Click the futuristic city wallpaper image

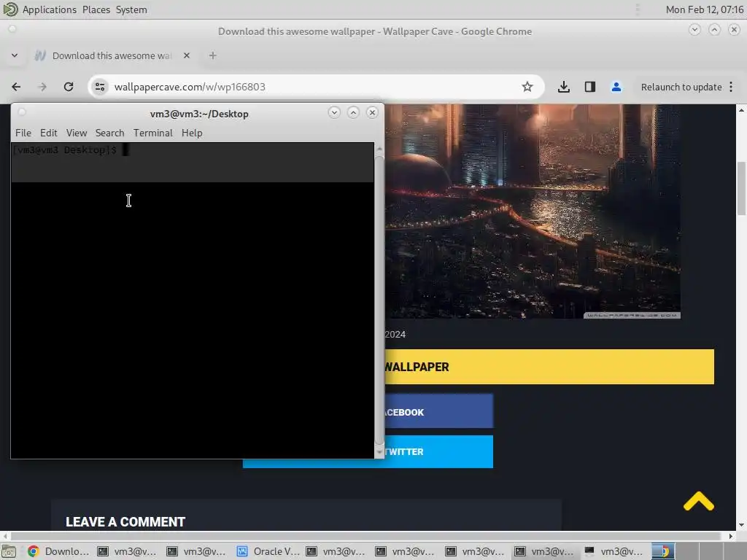coord(533,211)
